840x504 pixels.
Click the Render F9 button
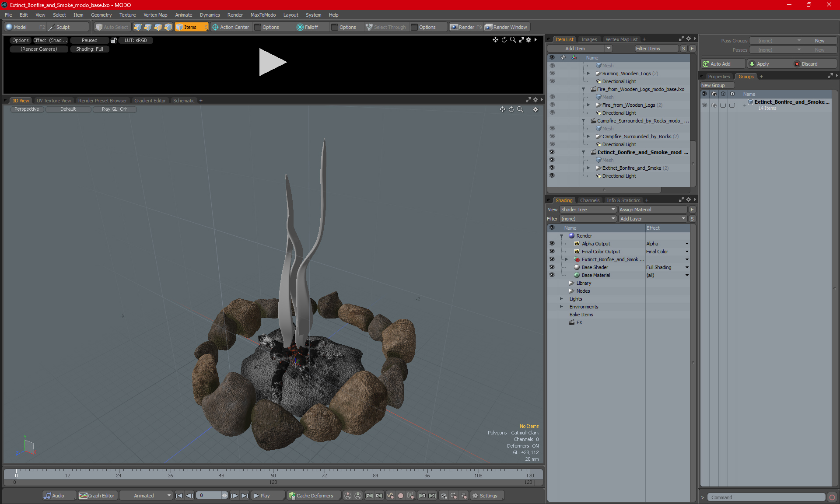point(466,27)
